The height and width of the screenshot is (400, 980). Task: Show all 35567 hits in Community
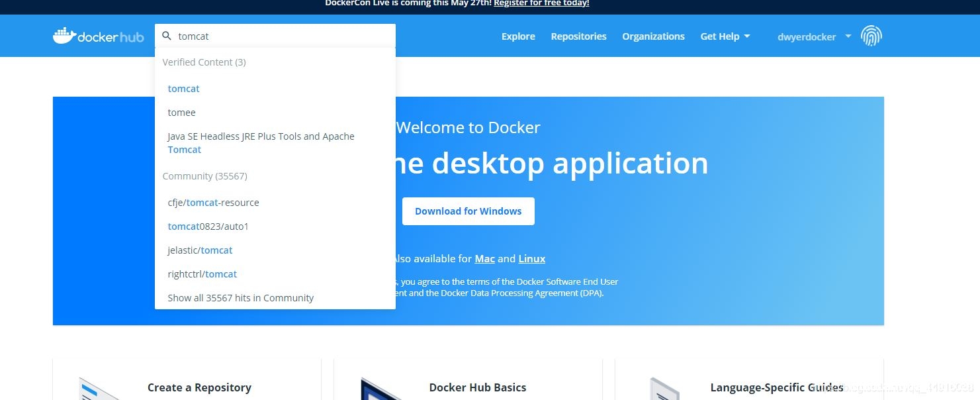pos(240,297)
